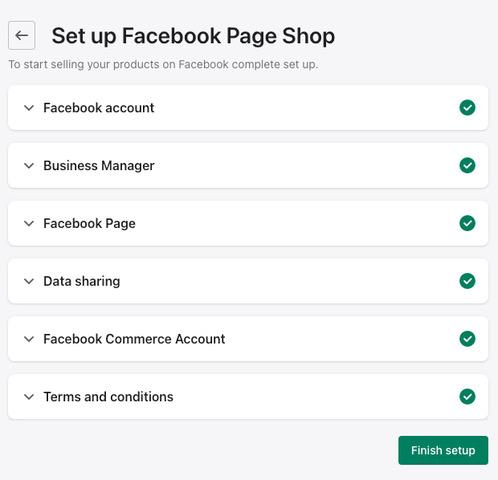Expand the Facebook Page chevron
The image size is (498, 480).
[x=29, y=224]
